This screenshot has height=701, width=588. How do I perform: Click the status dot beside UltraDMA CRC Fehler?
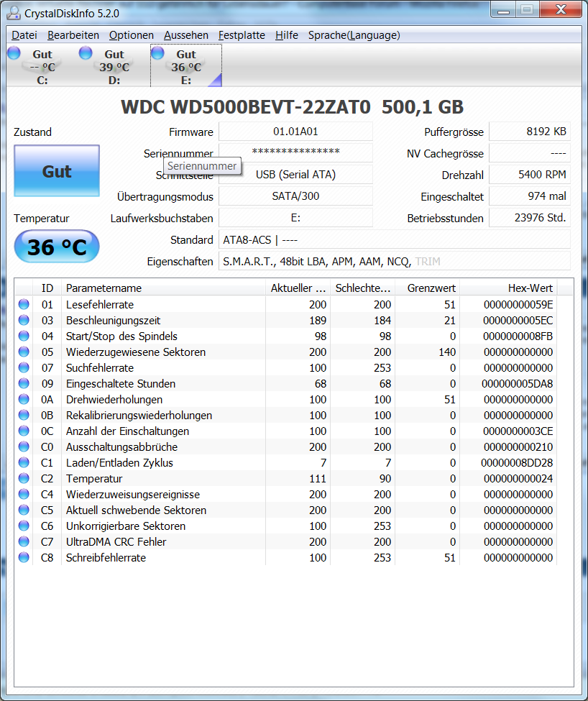click(x=24, y=541)
